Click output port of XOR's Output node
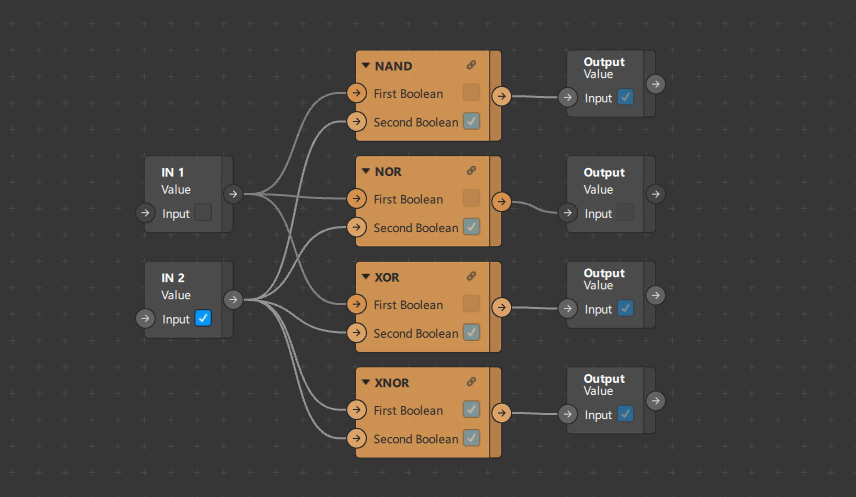Screen dimensions: 856x497 [x=656, y=295]
